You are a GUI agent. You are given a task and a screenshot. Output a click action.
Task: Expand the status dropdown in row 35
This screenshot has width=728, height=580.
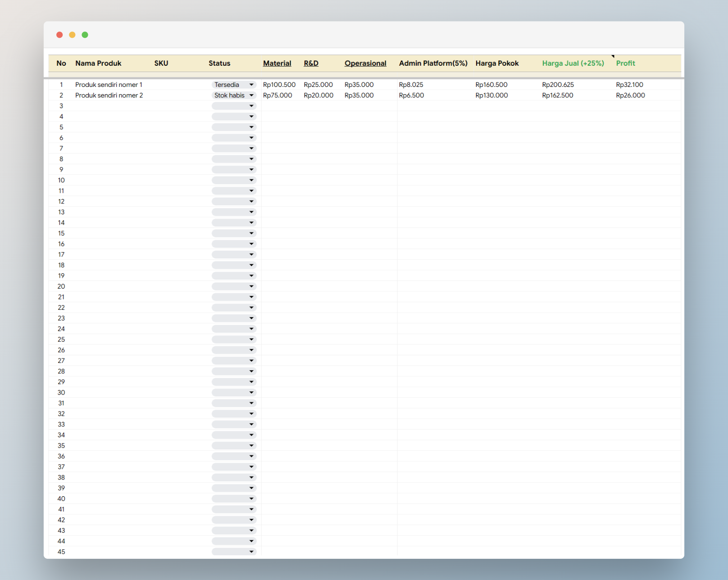[x=234, y=446]
